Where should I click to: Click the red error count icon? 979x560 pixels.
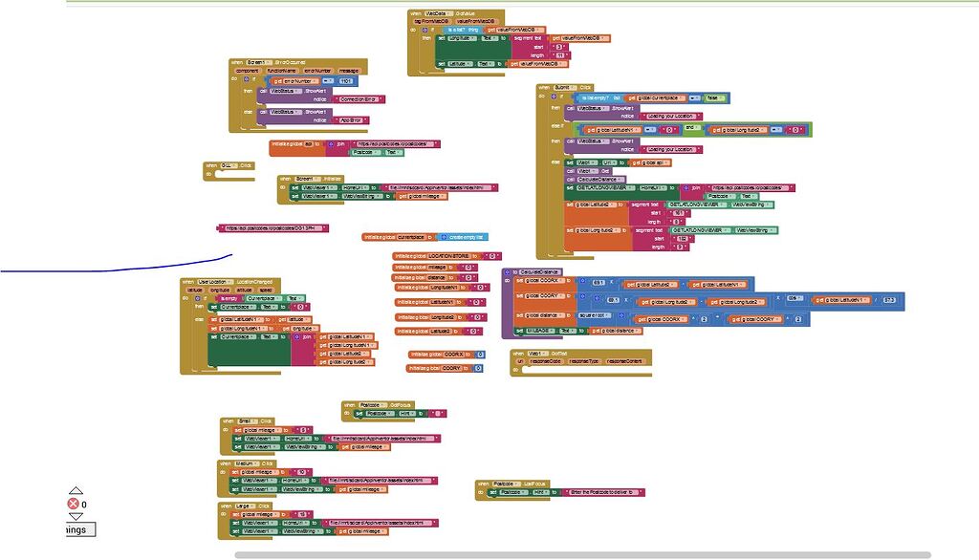(x=73, y=505)
